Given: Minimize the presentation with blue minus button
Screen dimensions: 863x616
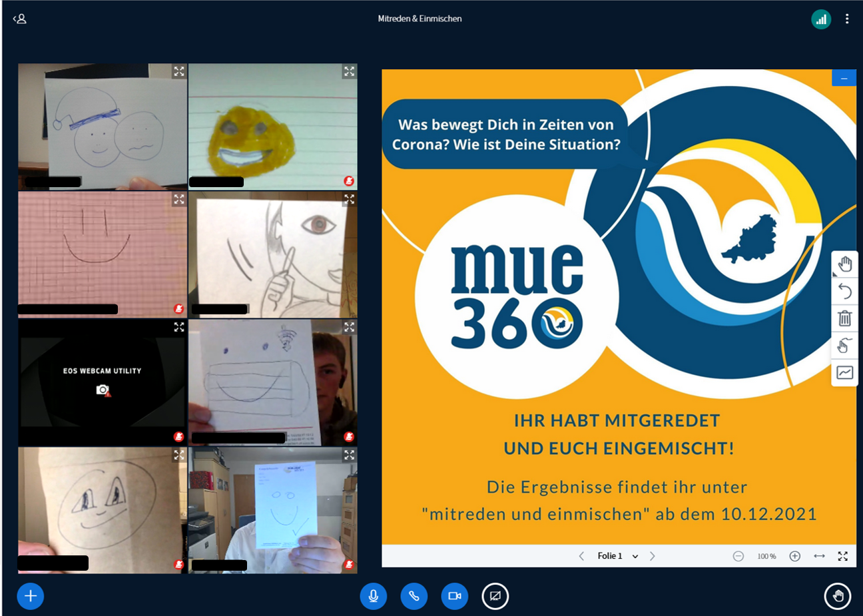Looking at the screenshot, I should (844, 78).
